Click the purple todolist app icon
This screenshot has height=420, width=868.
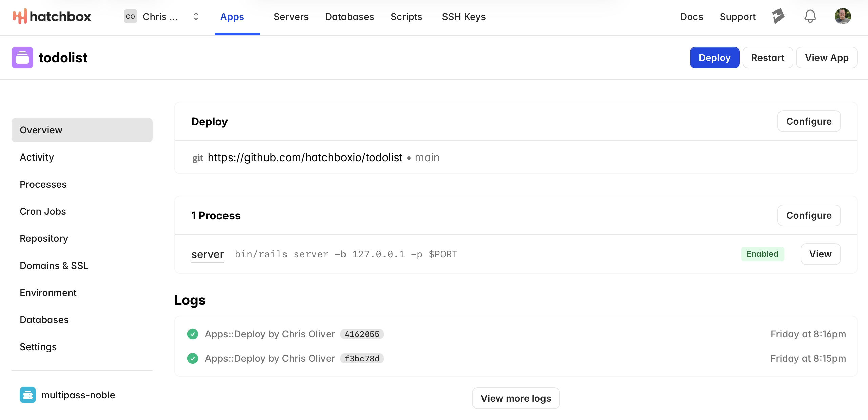[x=22, y=58]
